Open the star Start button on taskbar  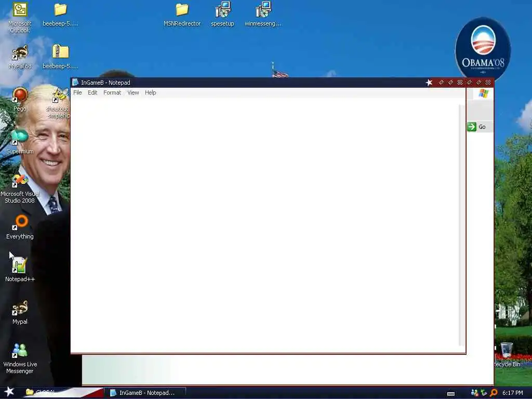pos(9,392)
